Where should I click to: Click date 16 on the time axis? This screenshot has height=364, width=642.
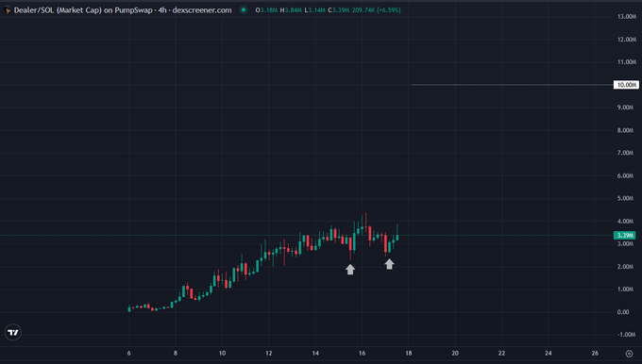362,354
